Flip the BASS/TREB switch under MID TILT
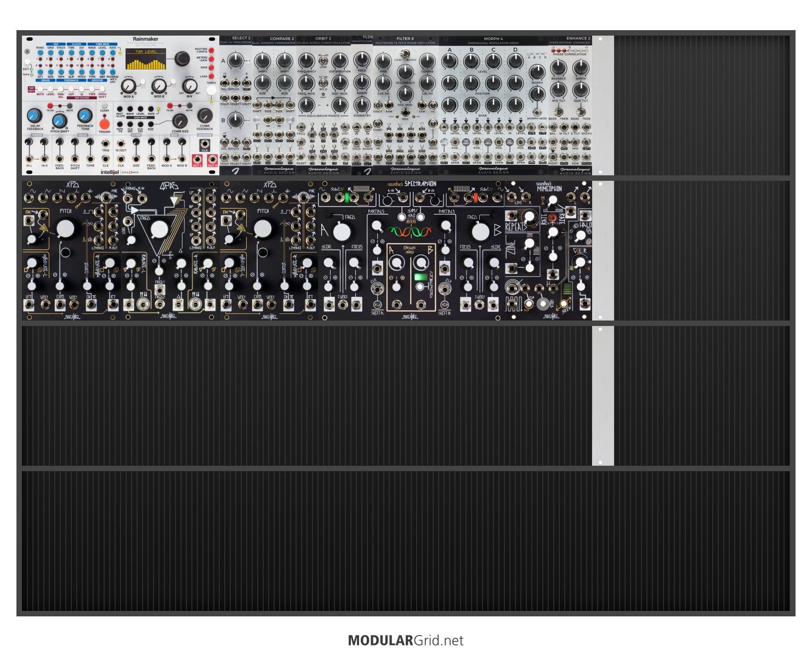The image size is (812, 652). (x=558, y=112)
